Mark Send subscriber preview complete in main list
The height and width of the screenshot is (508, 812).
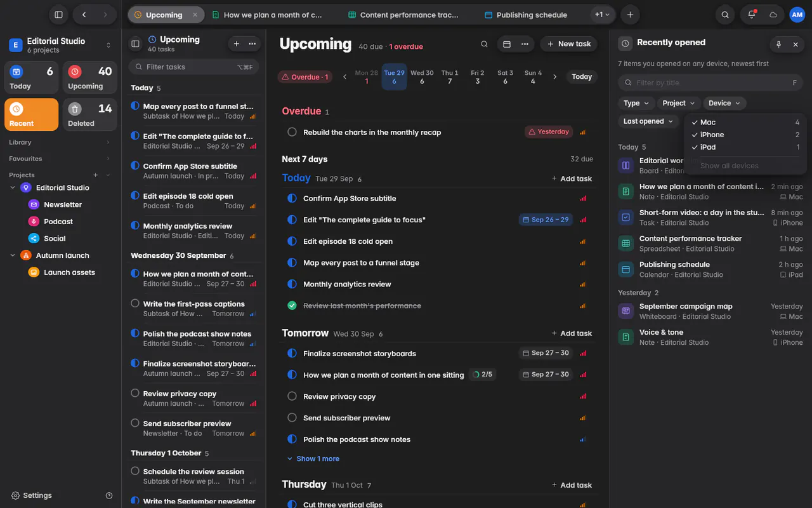pos(292,418)
